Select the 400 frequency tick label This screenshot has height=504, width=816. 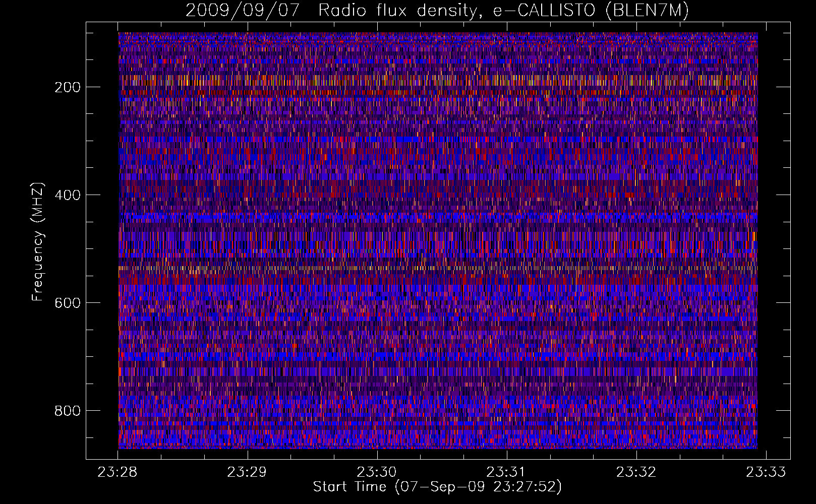click(68, 195)
